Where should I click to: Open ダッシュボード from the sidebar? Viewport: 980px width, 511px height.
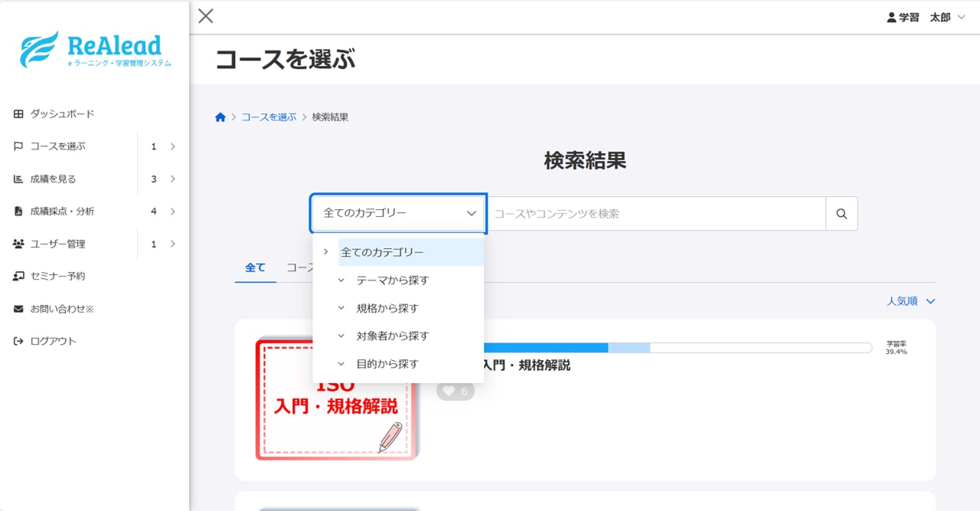pos(62,114)
